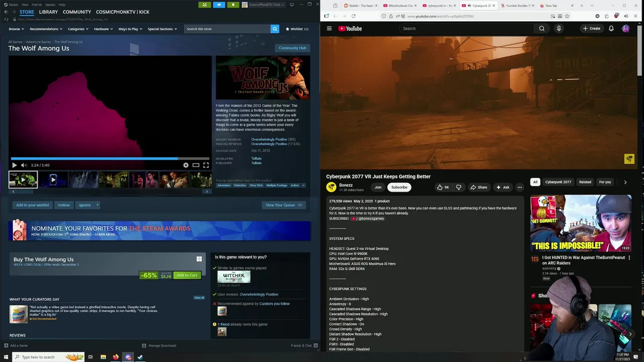Search with voice on YouTube
Screen dimensions: 644x362
tap(558, 29)
